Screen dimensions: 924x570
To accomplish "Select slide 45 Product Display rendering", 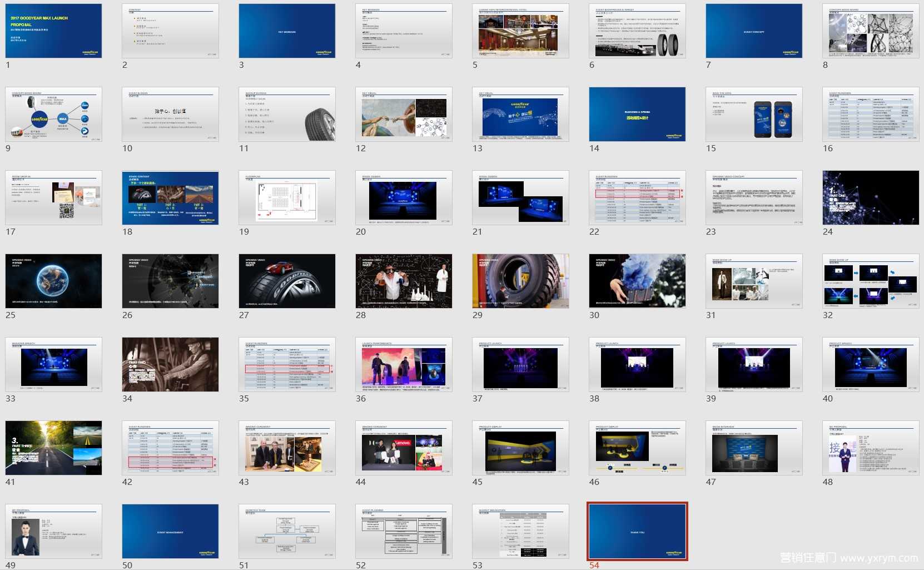I will point(520,448).
